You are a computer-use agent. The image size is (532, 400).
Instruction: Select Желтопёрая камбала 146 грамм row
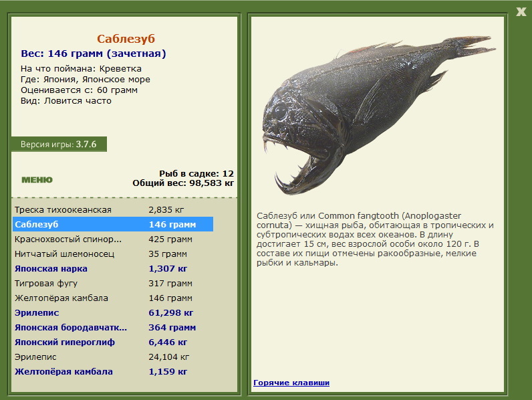pyautogui.click(x=113, y=298)
